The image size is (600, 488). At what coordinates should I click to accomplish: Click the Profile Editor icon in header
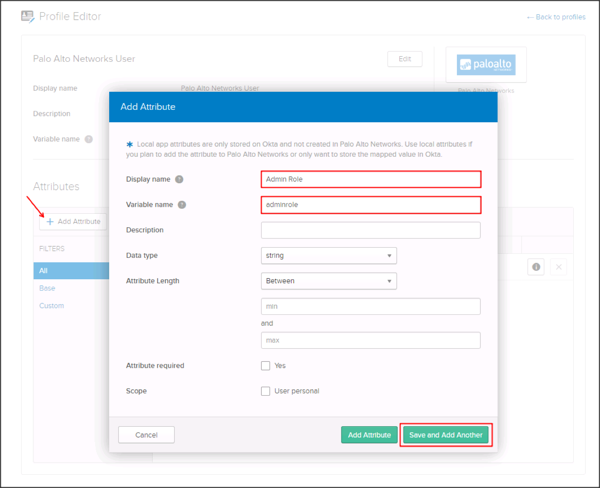coord(27,17)
